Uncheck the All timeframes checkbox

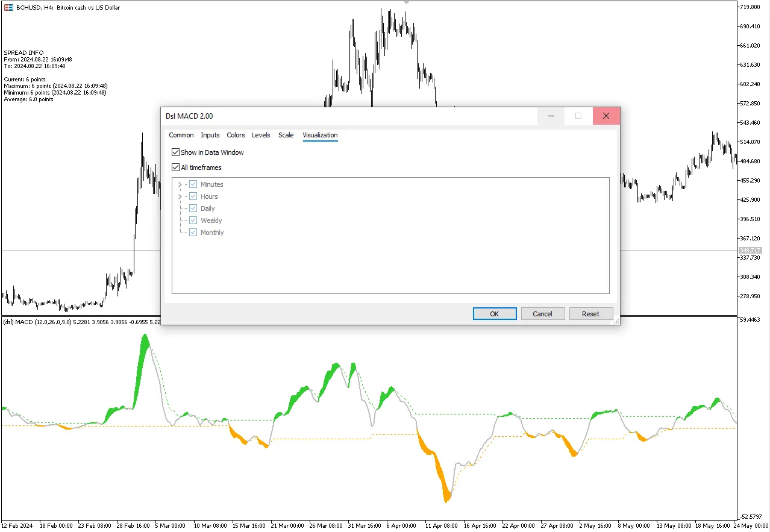pyautogui.click(x=176, y=167)
